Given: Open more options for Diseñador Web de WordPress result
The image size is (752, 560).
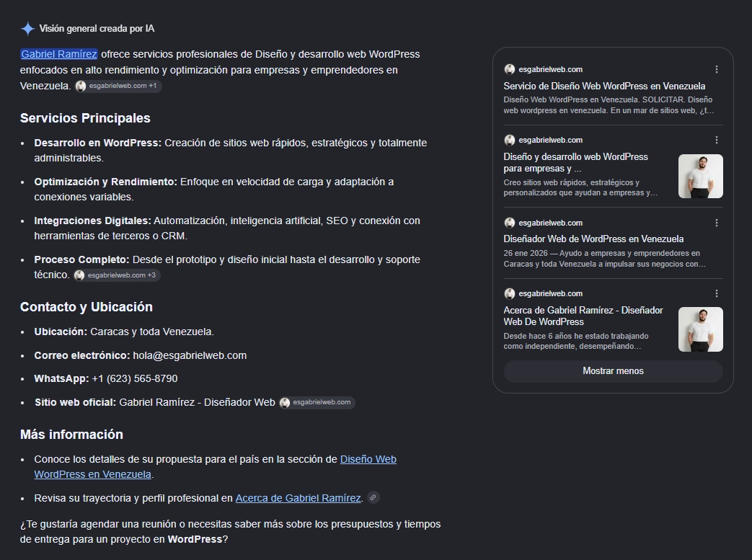Looking at the screenshot, I should click(x=717, y=223).
